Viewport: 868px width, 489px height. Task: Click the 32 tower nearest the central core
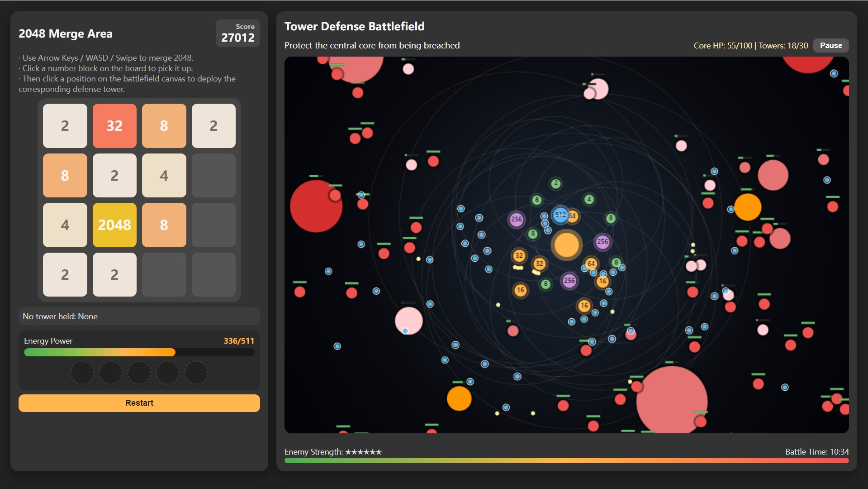[x=539, y=264]
